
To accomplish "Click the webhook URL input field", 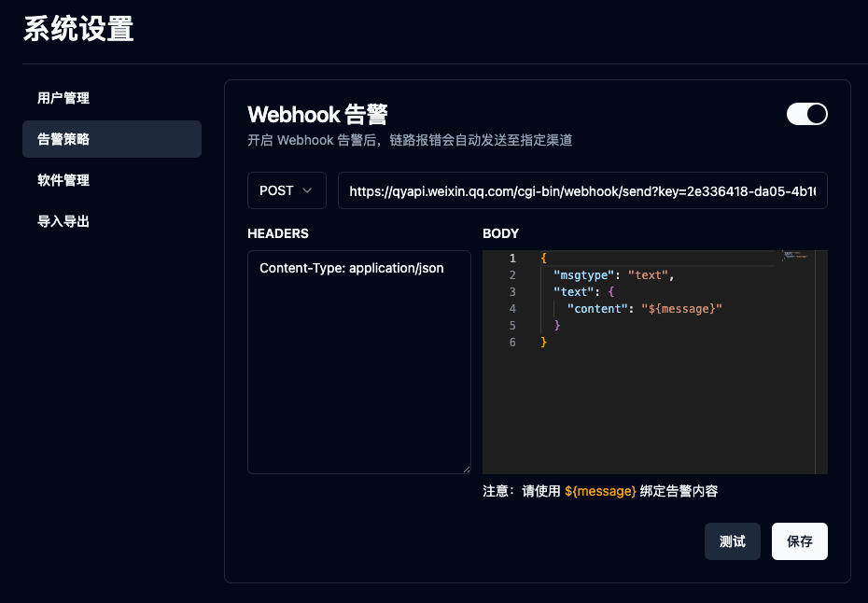I will [x=582, y=190].
